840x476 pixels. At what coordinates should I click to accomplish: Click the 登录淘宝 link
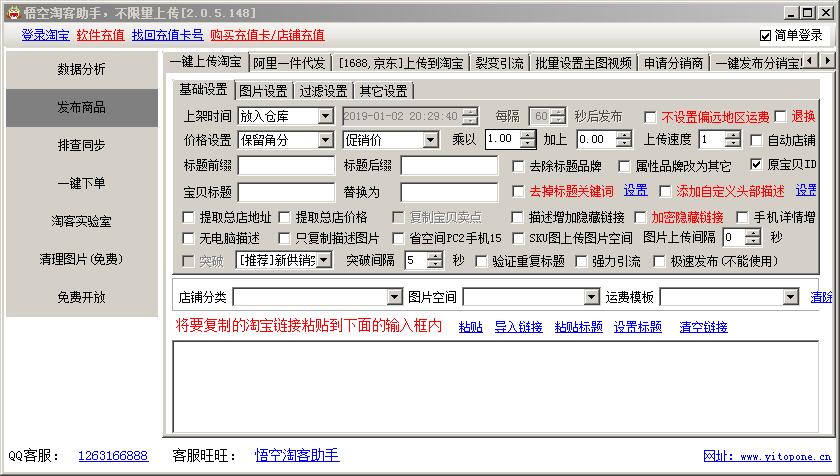tap(46, 35)
